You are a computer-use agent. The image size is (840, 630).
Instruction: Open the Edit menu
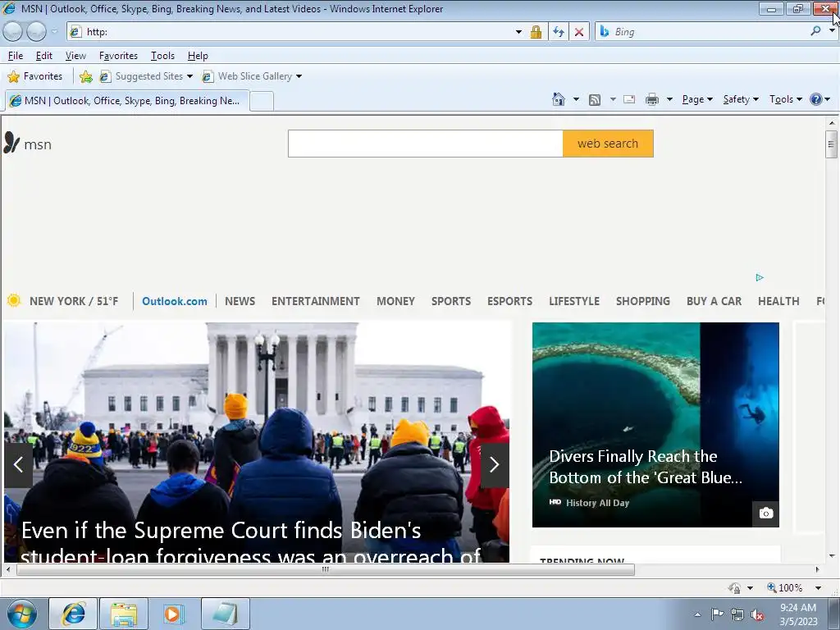pos(44,56)
